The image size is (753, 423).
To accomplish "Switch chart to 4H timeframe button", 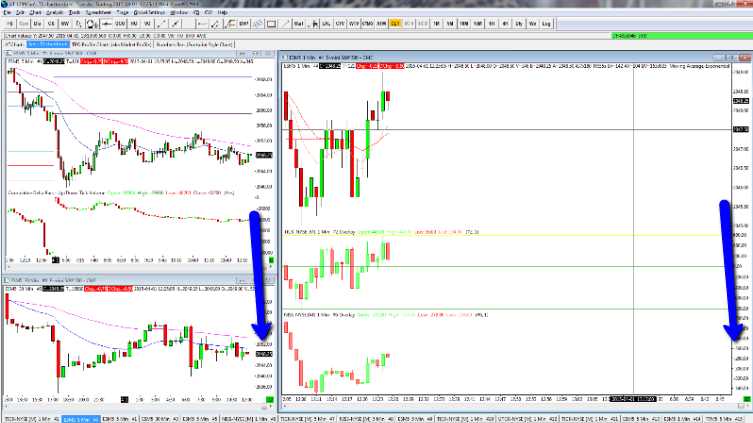I will (x=505, y=24).
